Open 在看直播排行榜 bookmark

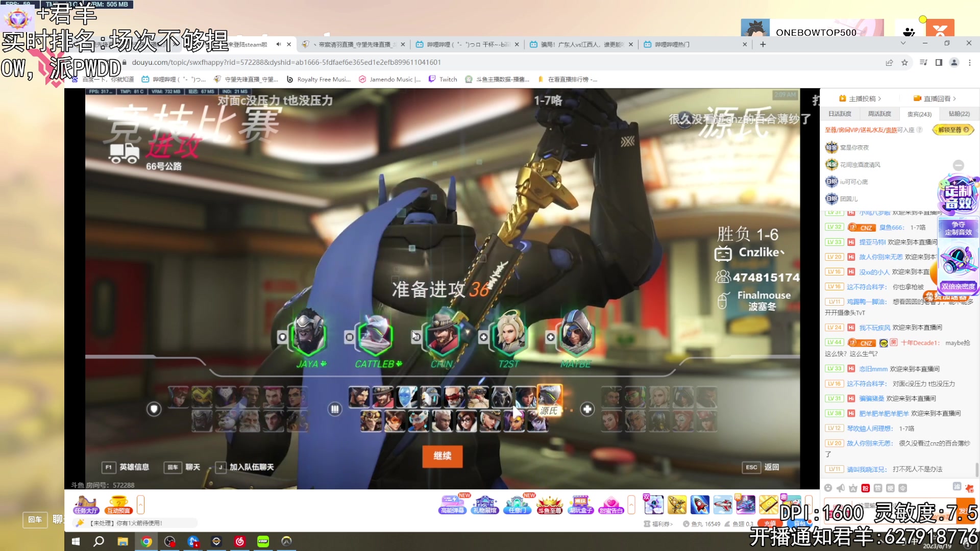click(x=567, y=79)
